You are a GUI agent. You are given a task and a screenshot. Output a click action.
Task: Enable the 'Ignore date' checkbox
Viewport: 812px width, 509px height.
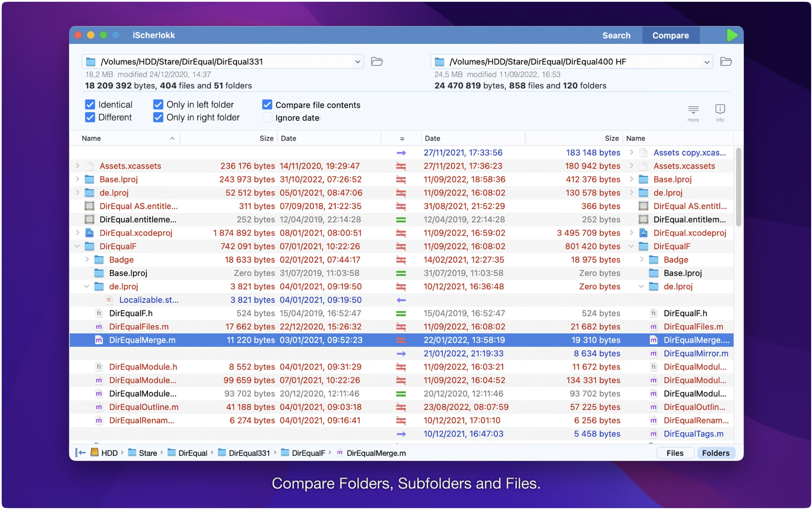(267, 118)
